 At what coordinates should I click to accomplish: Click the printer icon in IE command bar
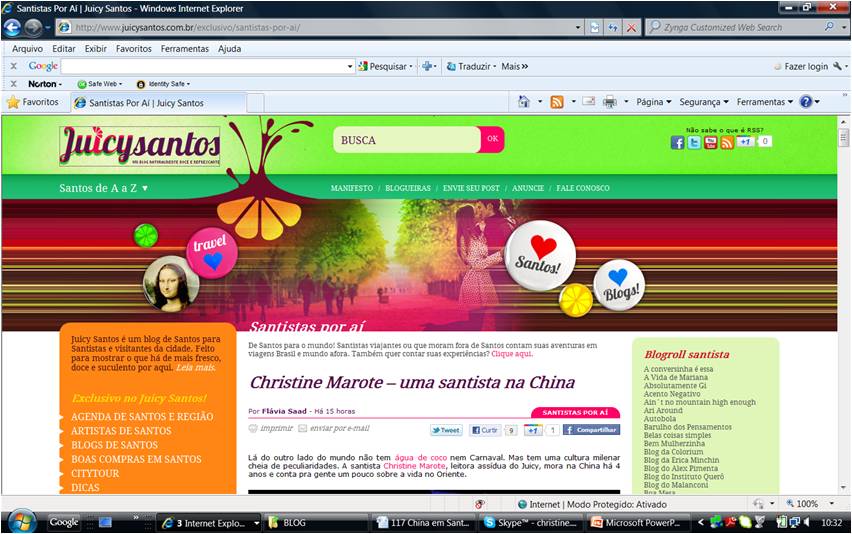click(609, 102)
